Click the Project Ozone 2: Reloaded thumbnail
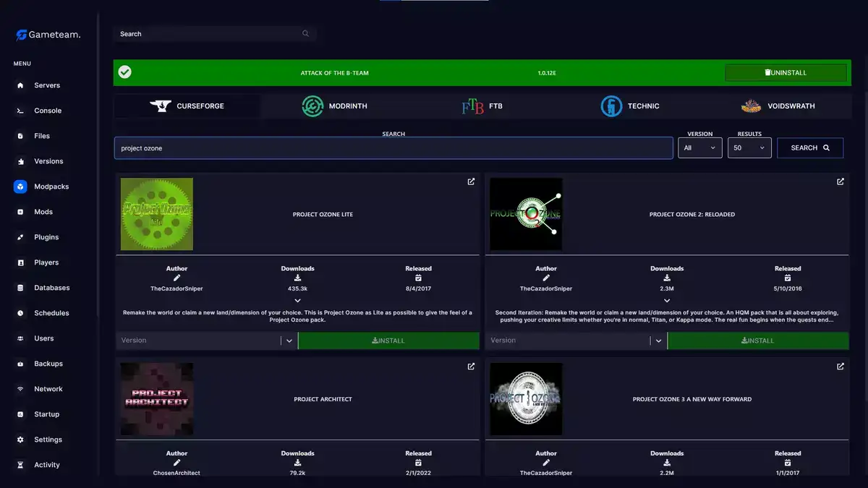The width and height of the screenshot is (868, 488). 526,214
